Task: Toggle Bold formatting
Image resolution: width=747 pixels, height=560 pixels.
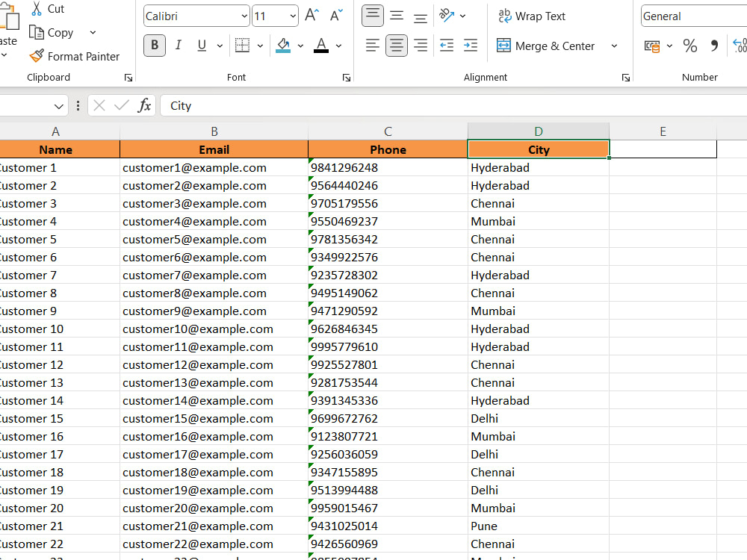Action: [155, 46]
